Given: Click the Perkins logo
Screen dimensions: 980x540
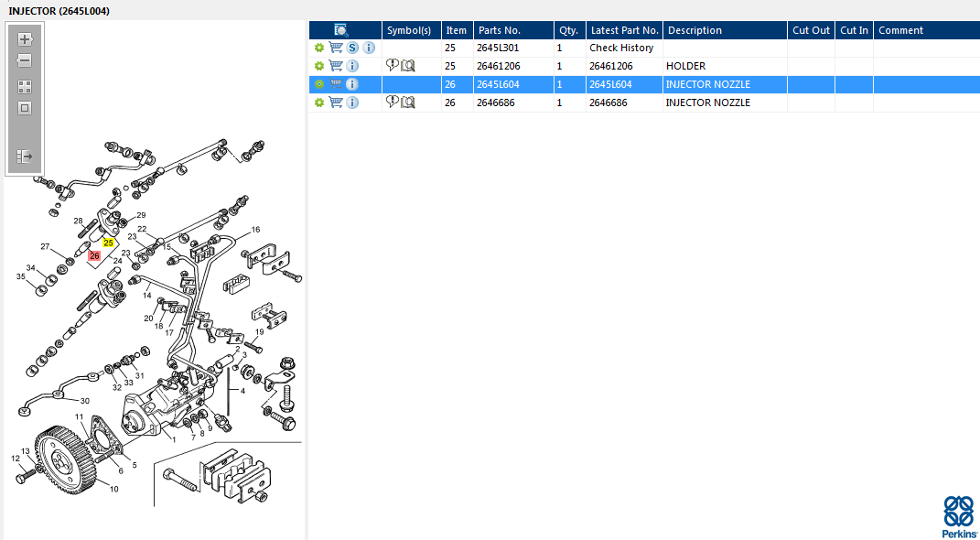Looking at the screenshot, I should point(958,517).
